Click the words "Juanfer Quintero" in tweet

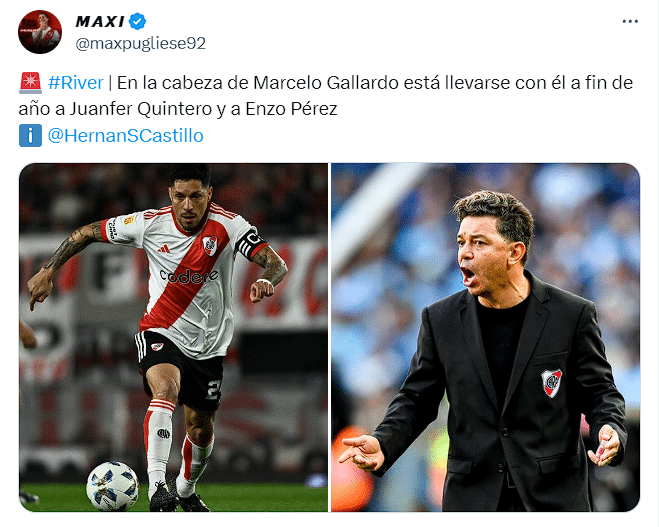(x=141, y=109)
